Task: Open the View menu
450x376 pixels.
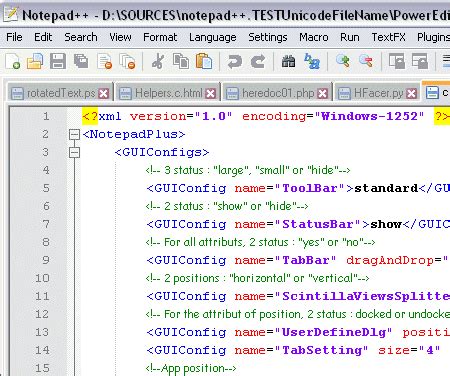Action: 120,37
